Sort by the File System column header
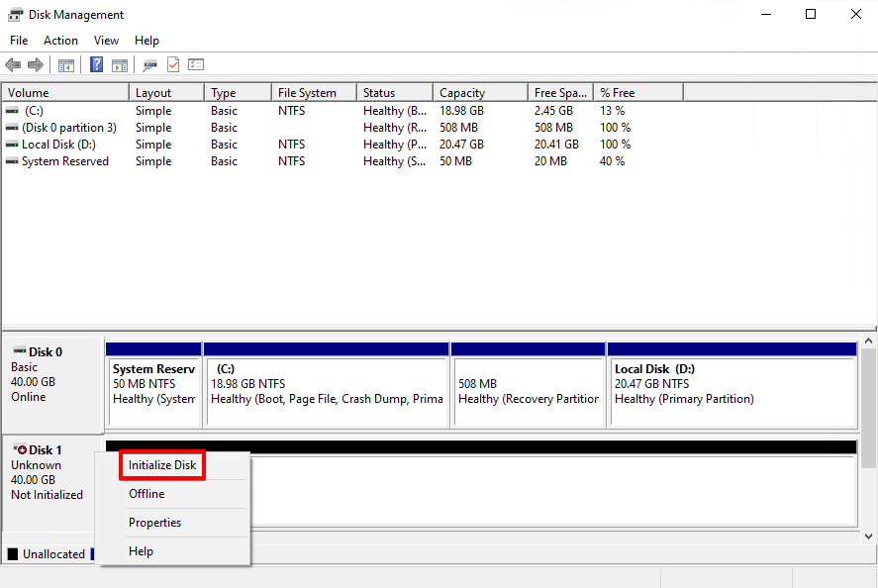This screenshot has width=878, height=588. (x=314, y=92)
